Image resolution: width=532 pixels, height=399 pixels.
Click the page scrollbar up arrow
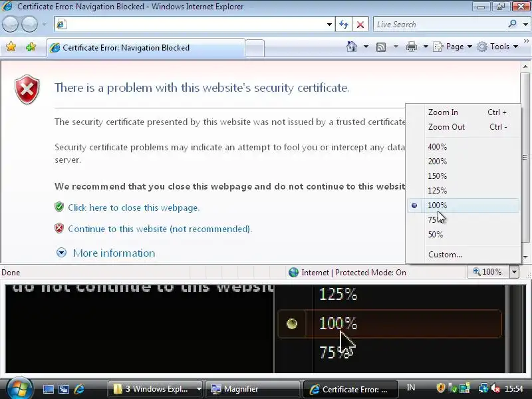pos(525,66)
